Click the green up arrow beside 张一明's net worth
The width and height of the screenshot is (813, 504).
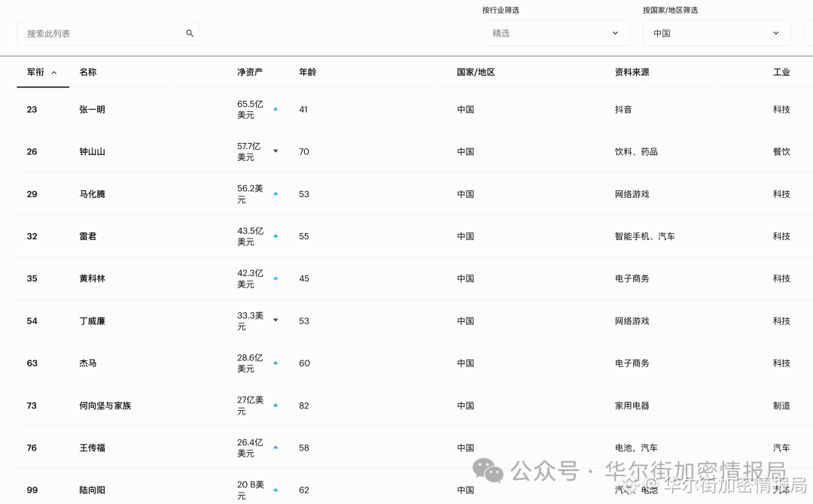[276, 108]
